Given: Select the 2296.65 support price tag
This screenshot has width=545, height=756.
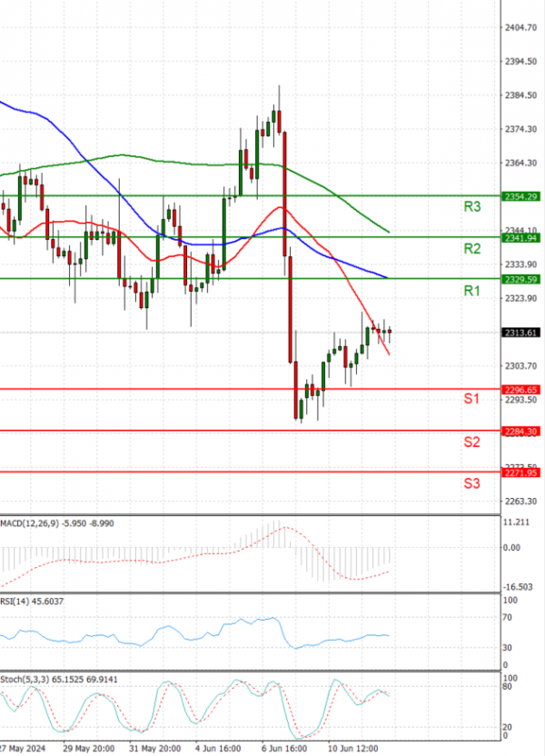Looking at the screenshot, I should 520,390.
